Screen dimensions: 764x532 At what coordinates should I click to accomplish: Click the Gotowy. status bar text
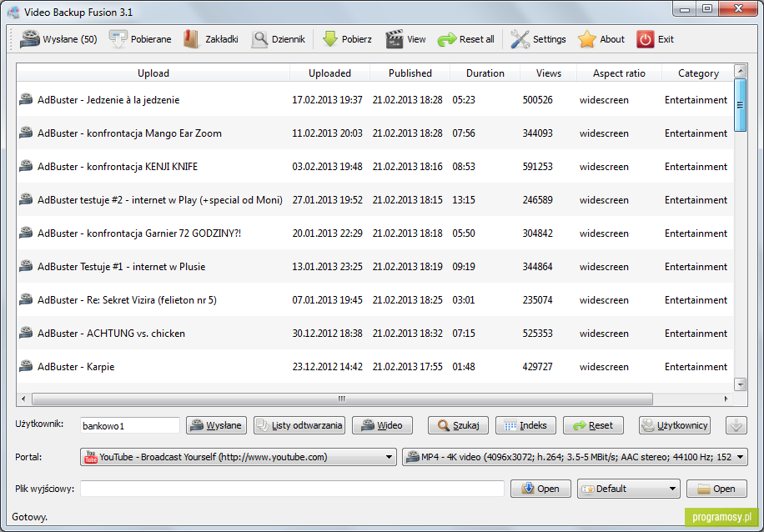[30, 517]
